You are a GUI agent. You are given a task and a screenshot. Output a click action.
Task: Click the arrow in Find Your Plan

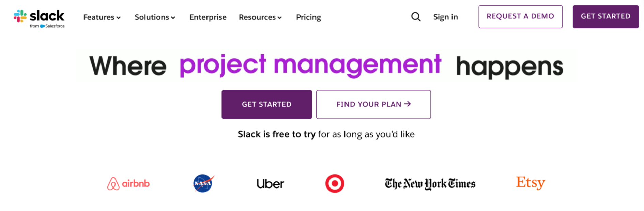click(408, 104)
